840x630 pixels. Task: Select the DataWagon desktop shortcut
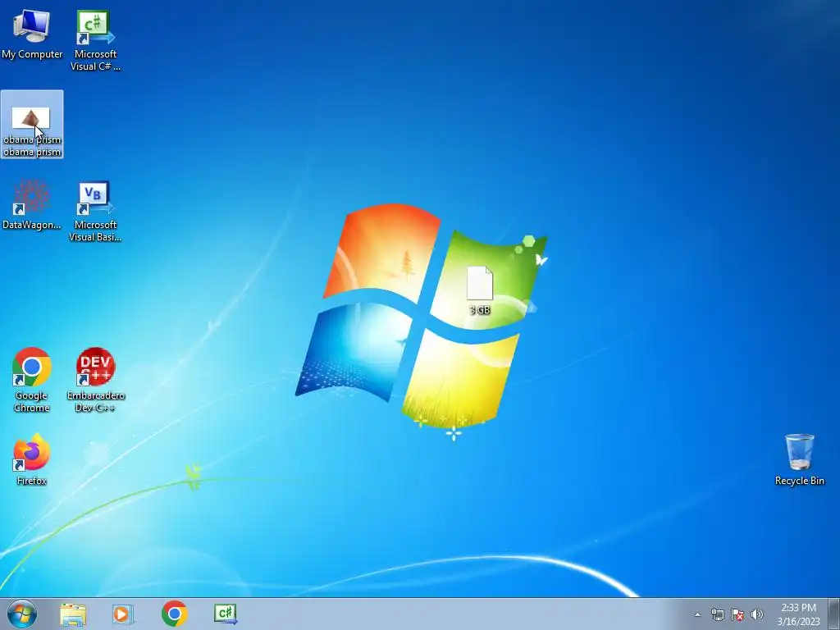coord(32,204)
